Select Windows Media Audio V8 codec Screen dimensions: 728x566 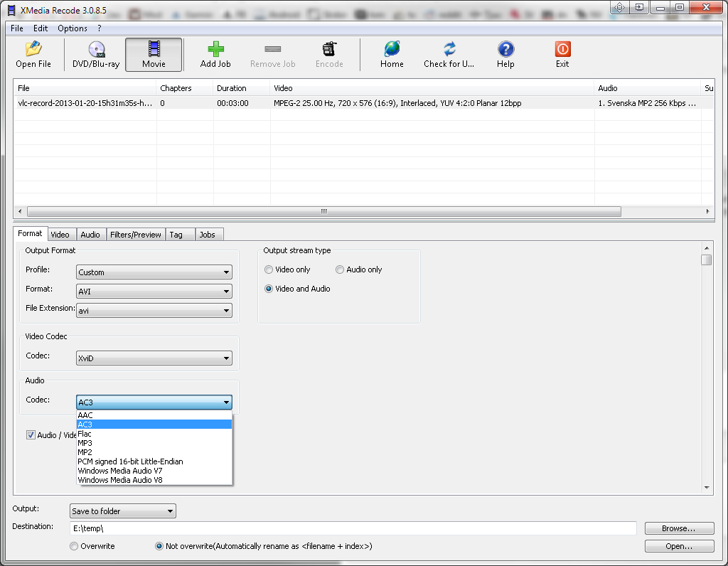[154, 480]
